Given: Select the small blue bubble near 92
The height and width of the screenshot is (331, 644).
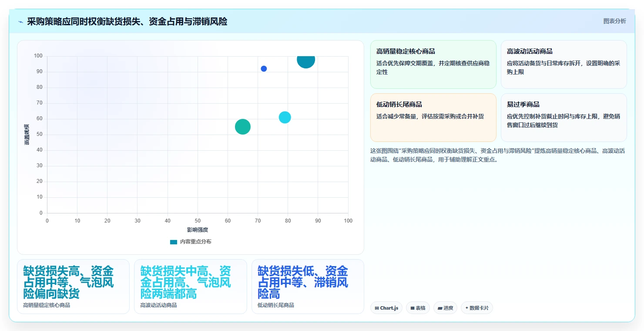Looking at the screenshot, I should pos(264,69).
